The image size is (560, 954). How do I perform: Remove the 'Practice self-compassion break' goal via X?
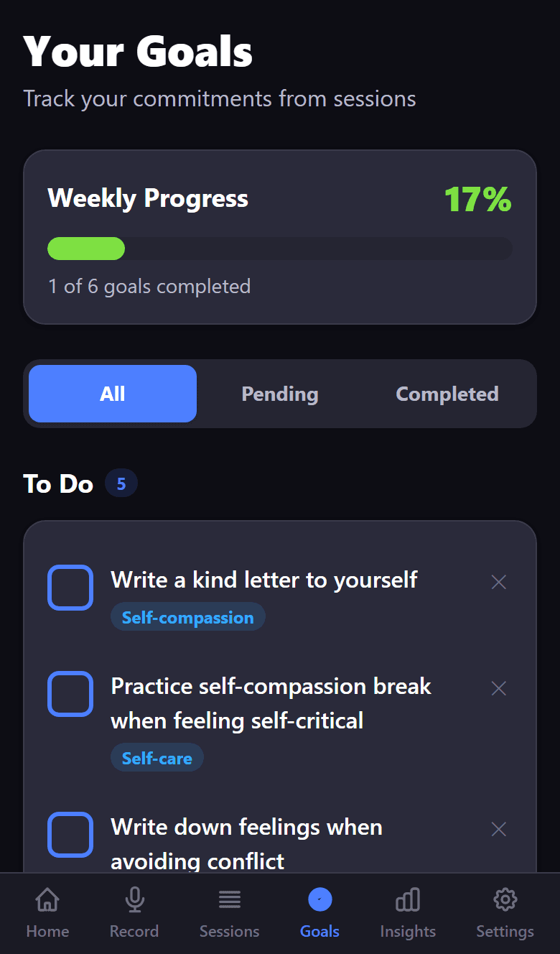pyautogui.click(x=498, y=688)
